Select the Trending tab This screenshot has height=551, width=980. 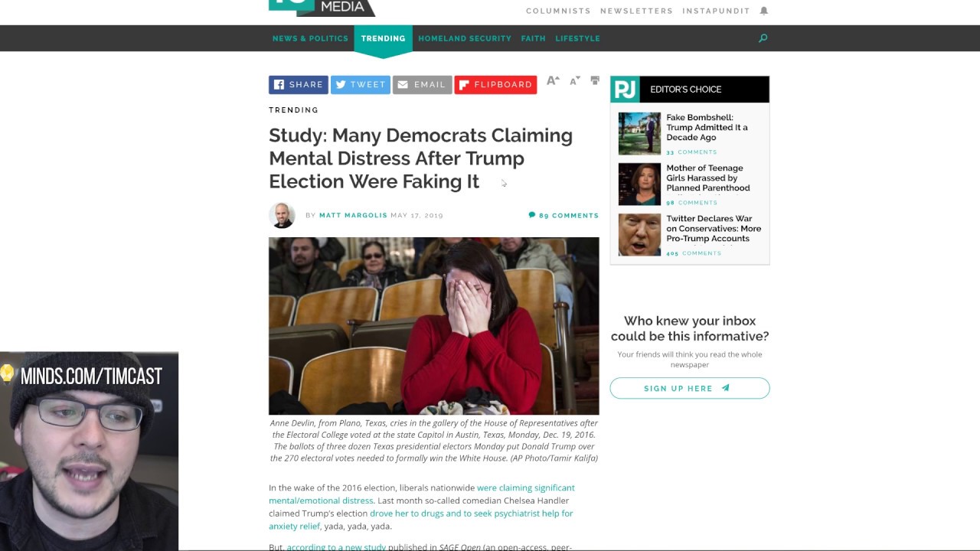tap(383, 38)
